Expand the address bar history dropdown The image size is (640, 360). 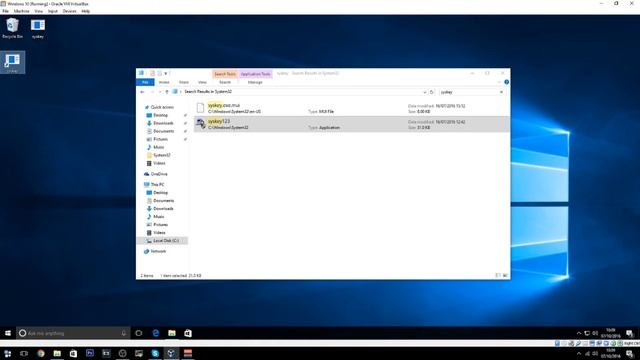pos(424,92)
